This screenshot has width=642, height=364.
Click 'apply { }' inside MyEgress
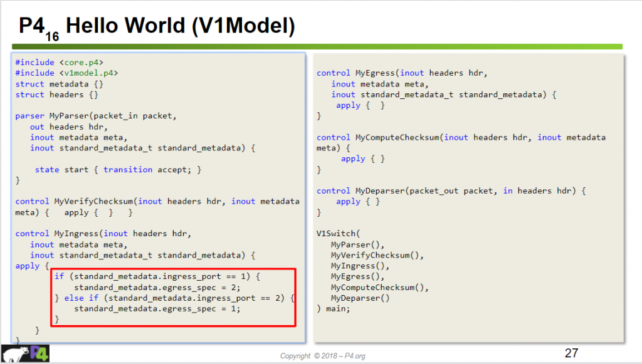[360, 105]
